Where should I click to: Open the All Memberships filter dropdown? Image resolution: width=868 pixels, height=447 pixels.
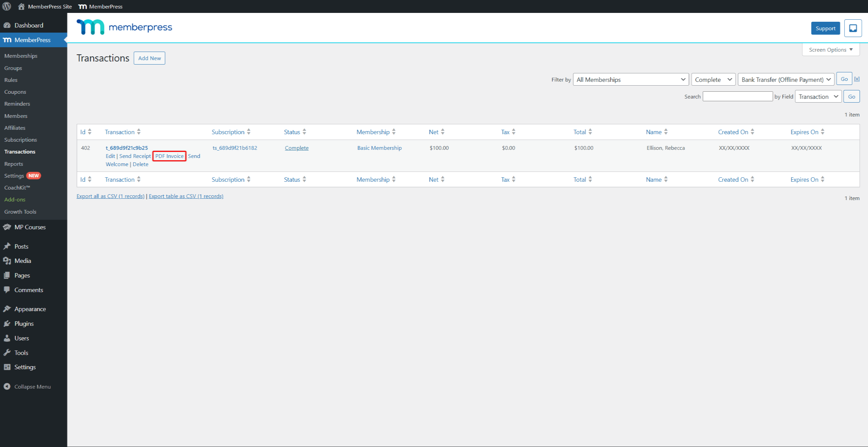[x=630, y=79]
